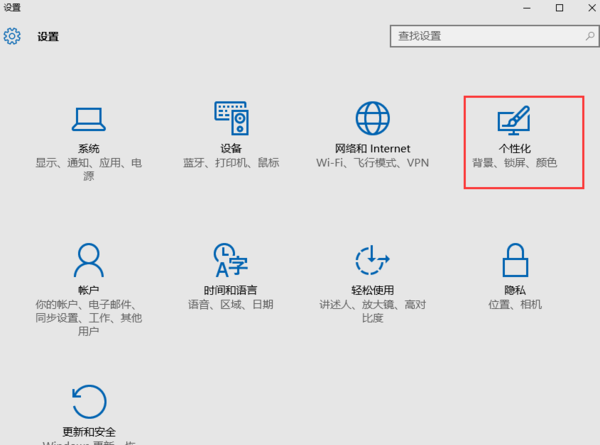The width and height of the screenshot is (600, 445).
Task: Click the 个性化 text label
Action: tap(514, 148)
